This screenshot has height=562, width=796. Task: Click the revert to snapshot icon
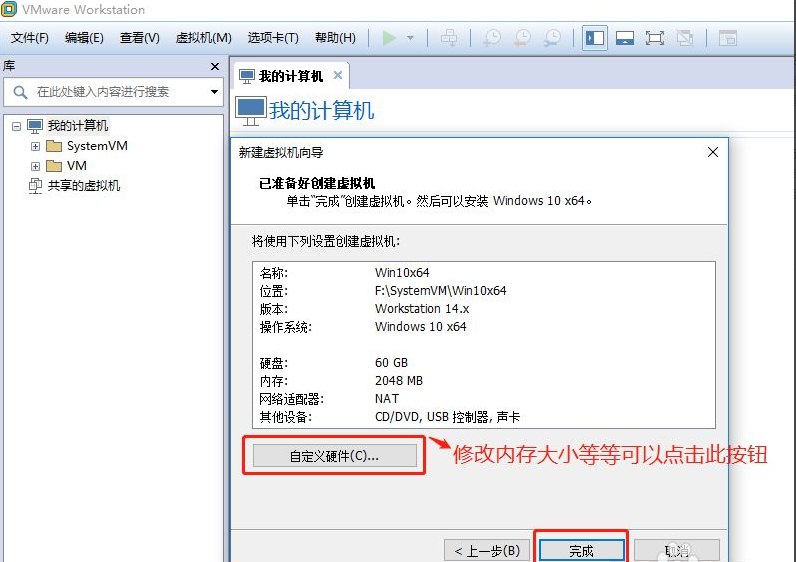(522, 38)
